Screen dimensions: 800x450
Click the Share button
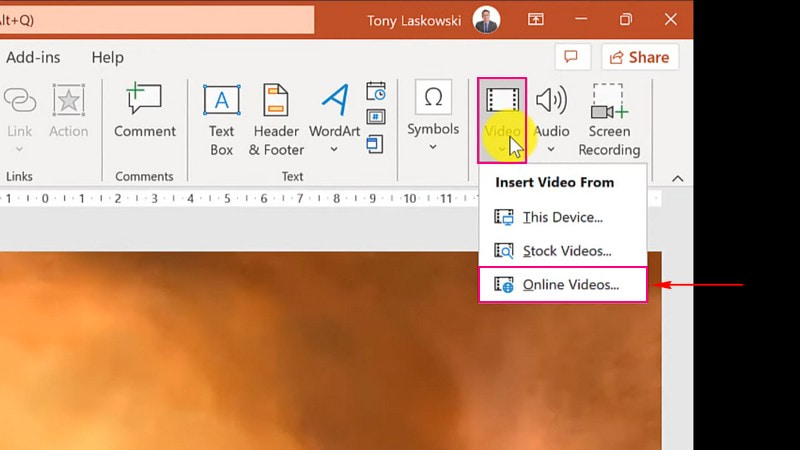(640, 57)
